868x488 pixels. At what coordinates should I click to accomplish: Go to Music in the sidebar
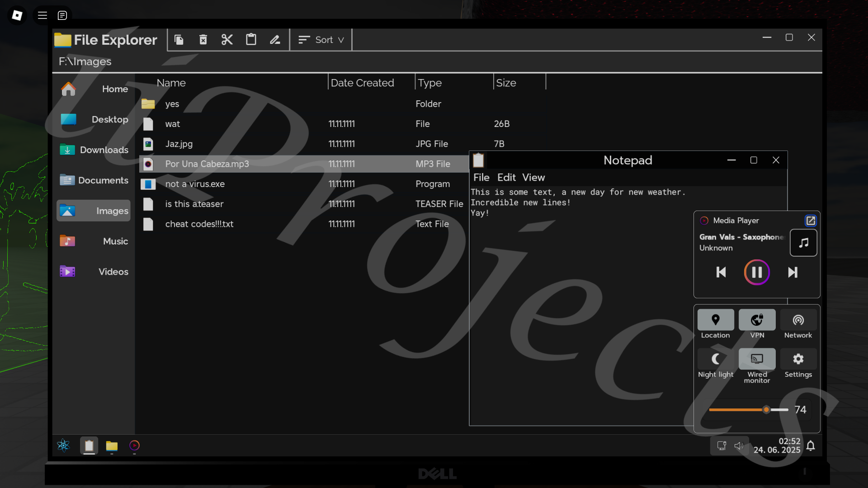(x=94, y=241)
